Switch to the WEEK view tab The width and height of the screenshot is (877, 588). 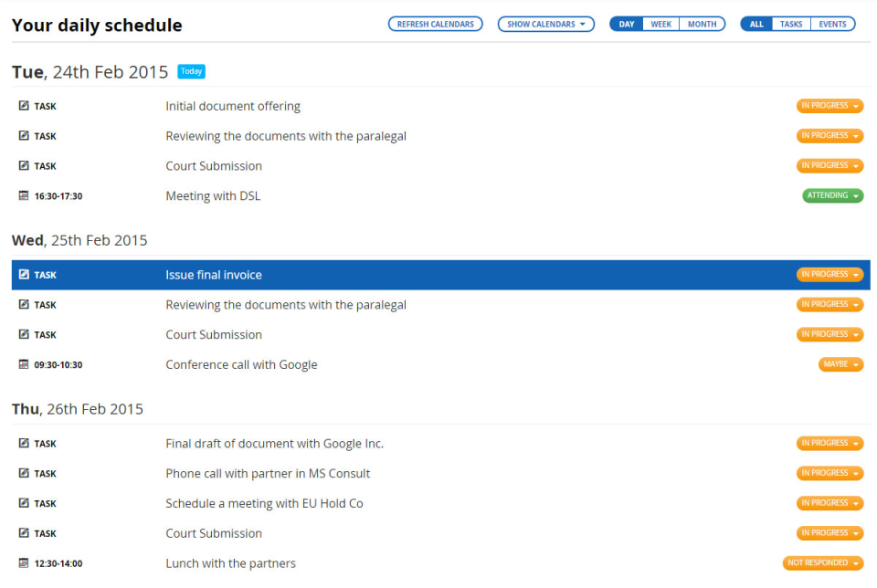[660, 24]
